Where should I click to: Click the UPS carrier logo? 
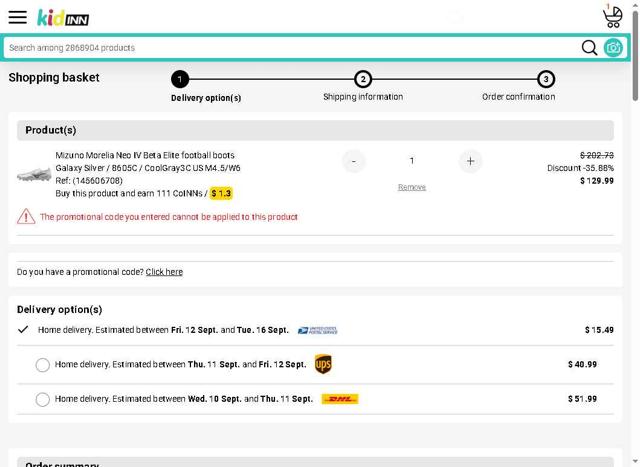click(323, 364)
